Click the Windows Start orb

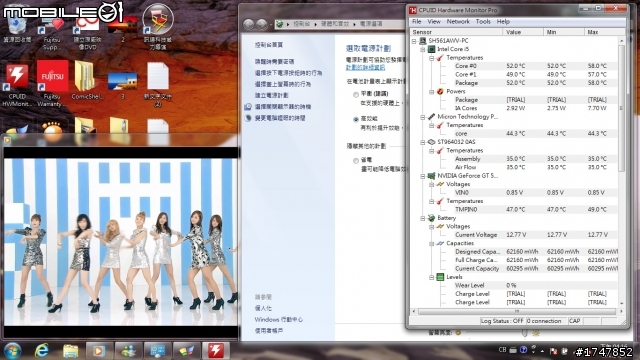pos(13,351)
